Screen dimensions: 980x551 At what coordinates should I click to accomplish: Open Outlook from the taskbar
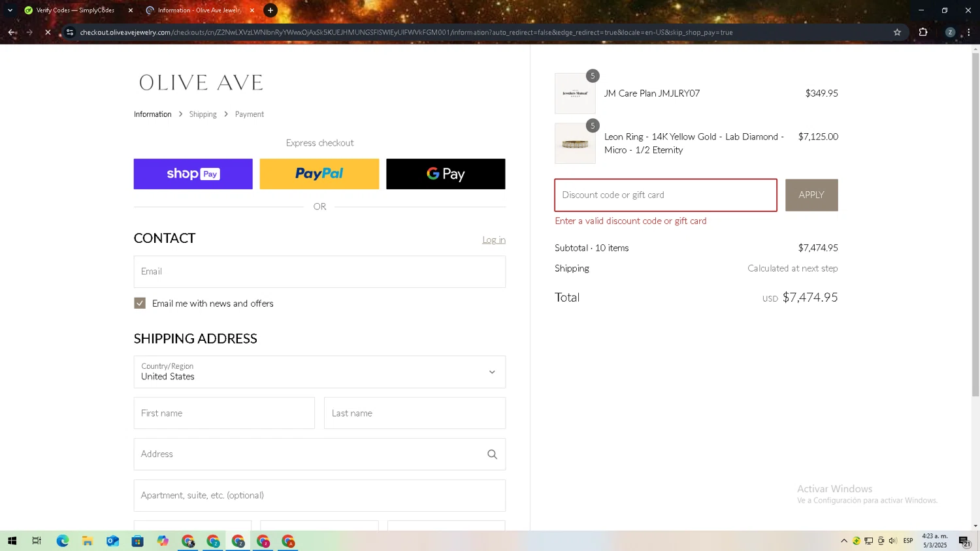pyautogui.click(x=112, y=541)
